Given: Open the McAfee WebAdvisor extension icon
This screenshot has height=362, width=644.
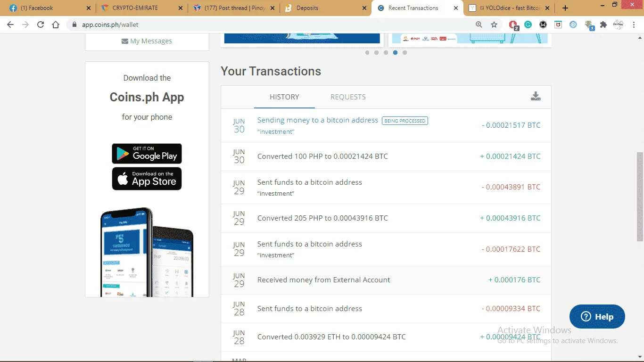Looking at the screenshot, I should (x=558, y=25).
